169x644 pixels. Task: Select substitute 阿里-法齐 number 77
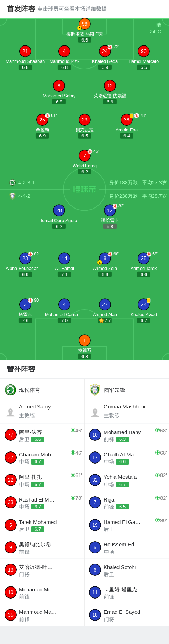(42, 435)
